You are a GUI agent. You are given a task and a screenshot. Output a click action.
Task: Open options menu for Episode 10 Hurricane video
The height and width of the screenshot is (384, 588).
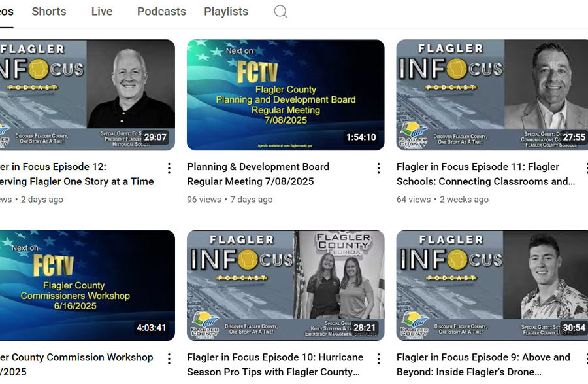pyautogui.click(x=379, y=359)
